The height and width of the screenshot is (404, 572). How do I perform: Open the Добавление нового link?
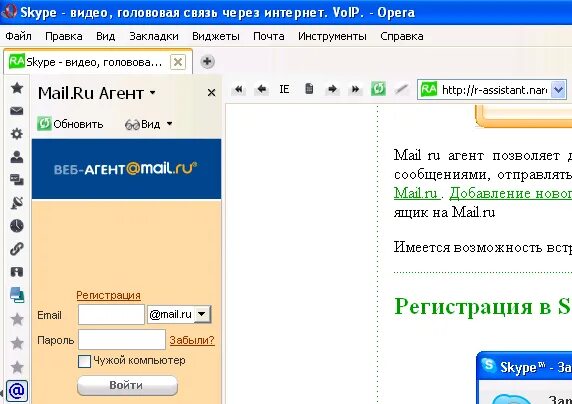point(510,193)
